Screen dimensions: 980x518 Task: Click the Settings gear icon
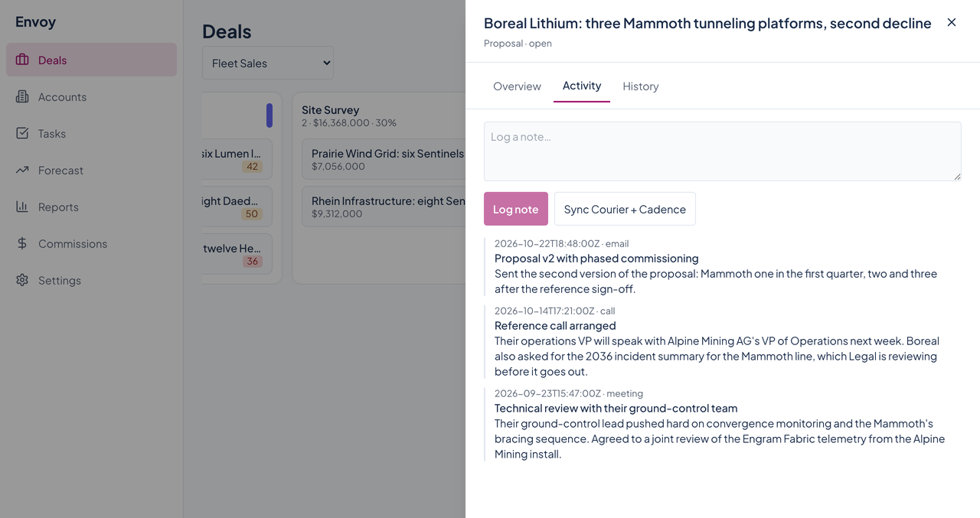pos(22,280)
